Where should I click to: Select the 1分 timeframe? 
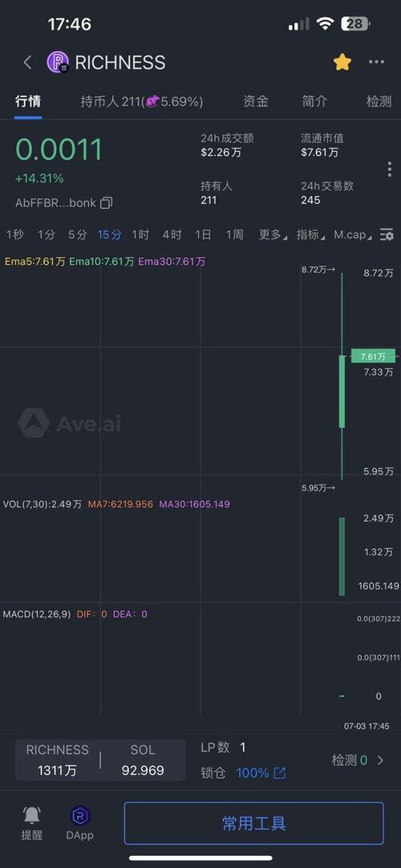[47, 234]
